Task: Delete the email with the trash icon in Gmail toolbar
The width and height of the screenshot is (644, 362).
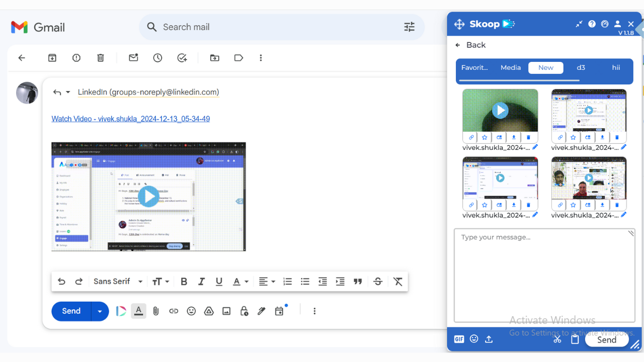Action: tap(101, 58)
